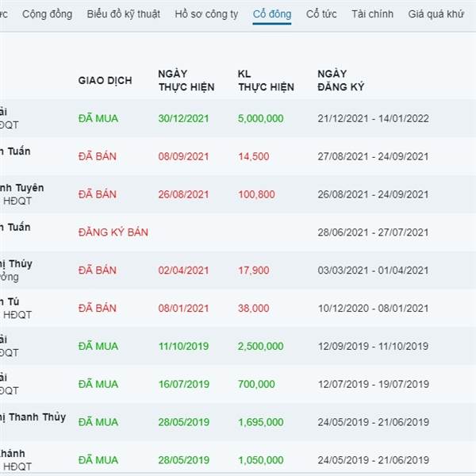Viewport: 476px width, 476px height.
Task: Open the Hồ sơ công ty tab
Action: click(x=206, y=14)
